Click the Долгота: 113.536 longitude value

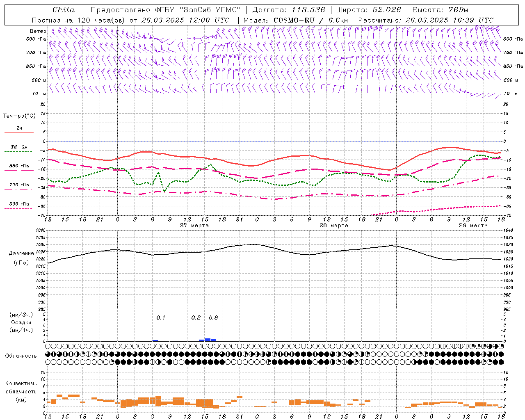coord(288,10)
